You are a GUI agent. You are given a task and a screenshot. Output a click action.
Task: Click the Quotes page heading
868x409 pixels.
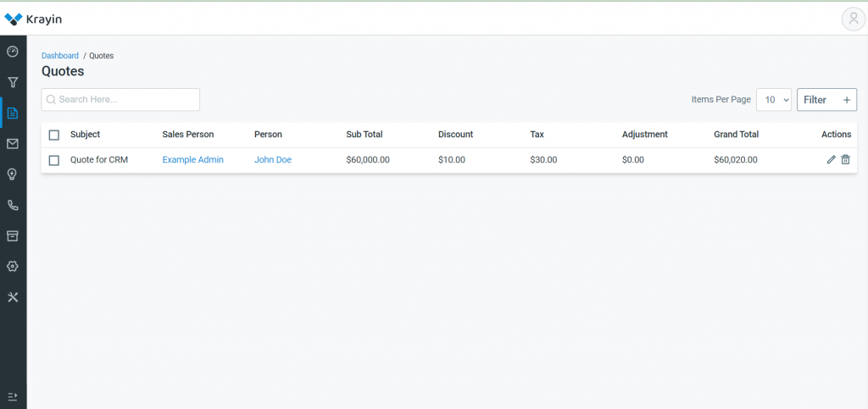[x=63, y=71]
